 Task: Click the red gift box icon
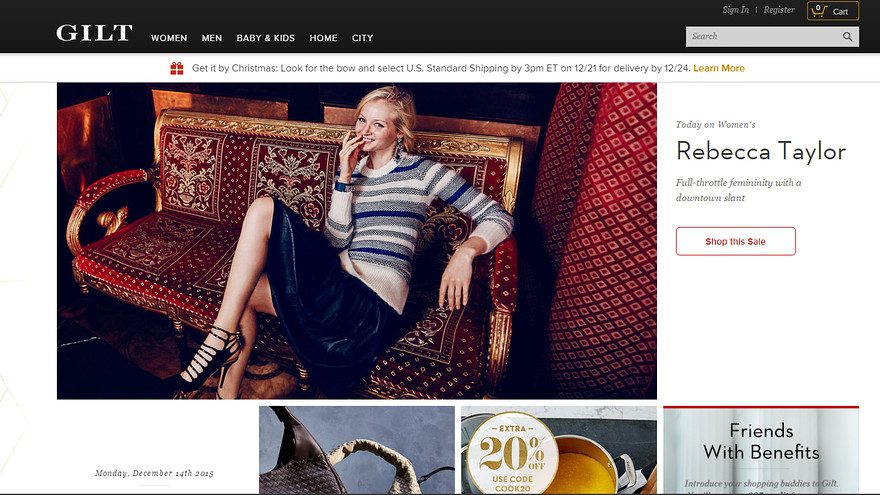pyautogui.click(x=176, y=68)
